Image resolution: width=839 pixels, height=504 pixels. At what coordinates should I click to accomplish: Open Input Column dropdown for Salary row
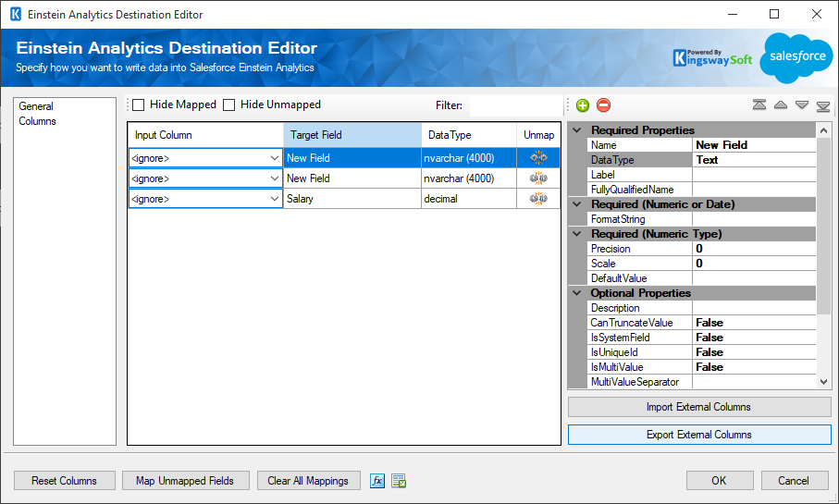pyautogui.click(x=275, y=199)
